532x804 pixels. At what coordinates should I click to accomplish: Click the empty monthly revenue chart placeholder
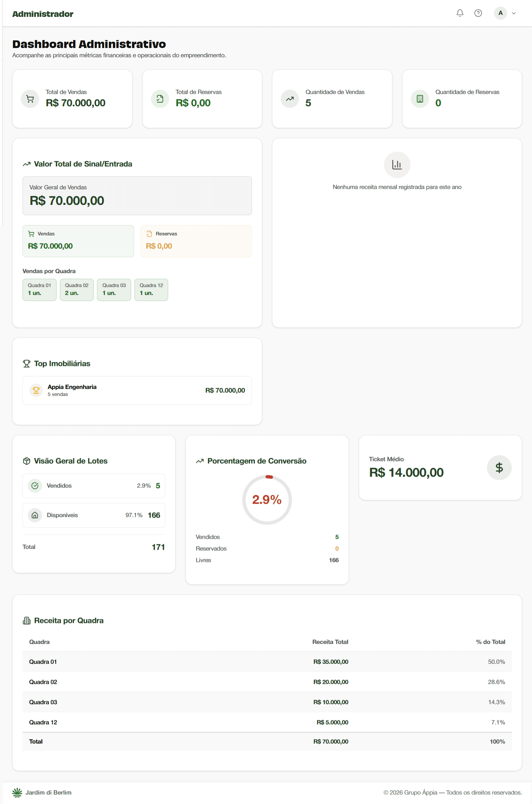point(397,165)
